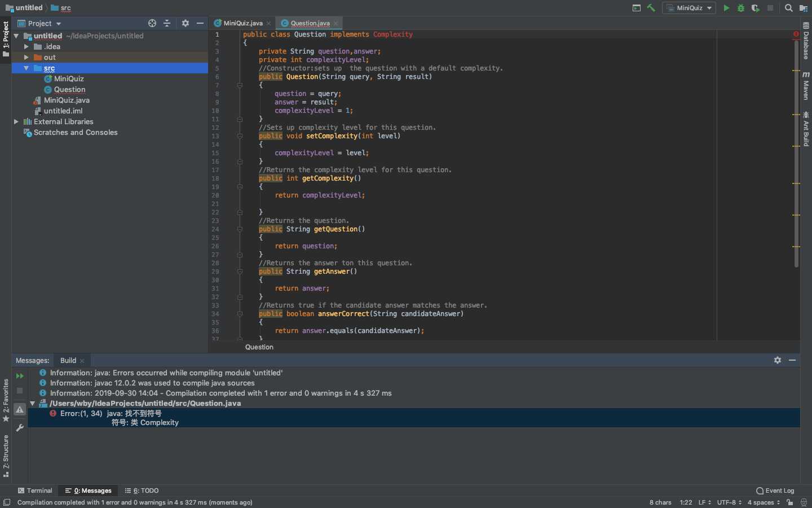The height and width of the screenshot is (508, 812).
Task: Click the run anything icon near hammer
Action: click(x=637, y=8)
